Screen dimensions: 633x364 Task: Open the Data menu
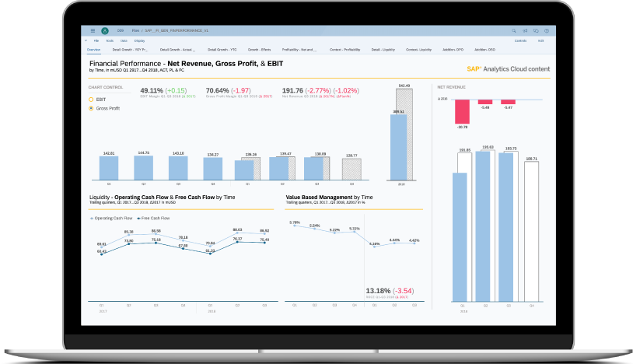coord(124,40)
